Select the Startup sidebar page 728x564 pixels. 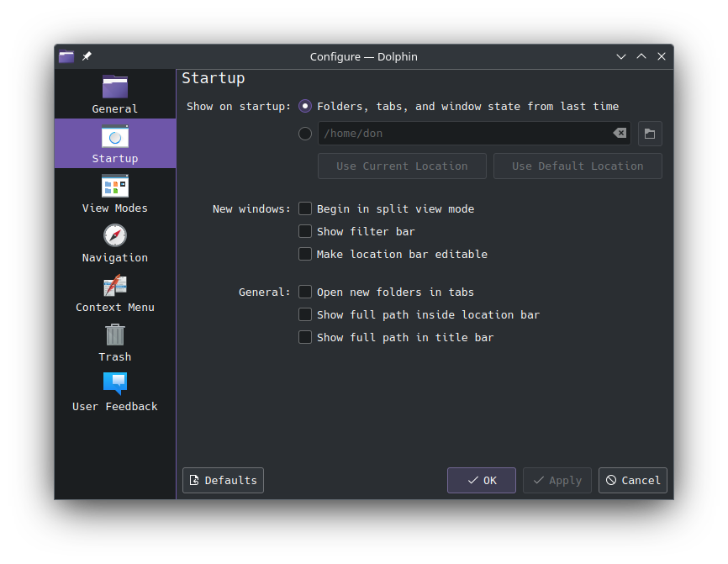[114, 144]
